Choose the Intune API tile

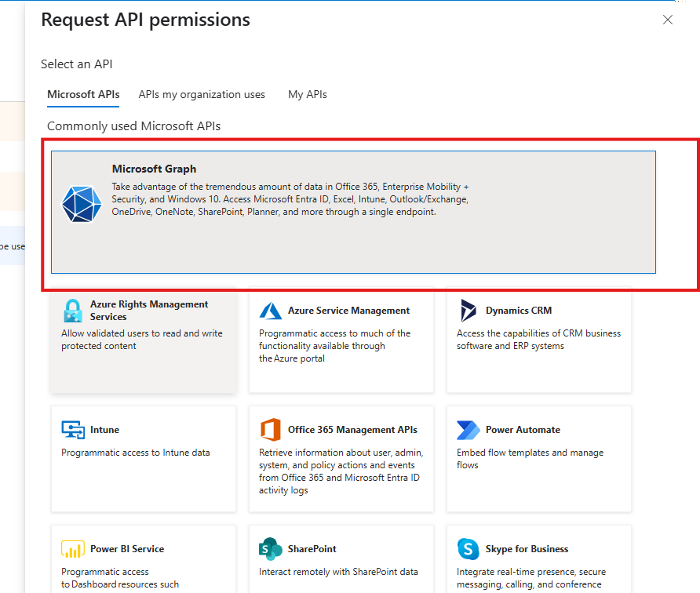[144, 459]
